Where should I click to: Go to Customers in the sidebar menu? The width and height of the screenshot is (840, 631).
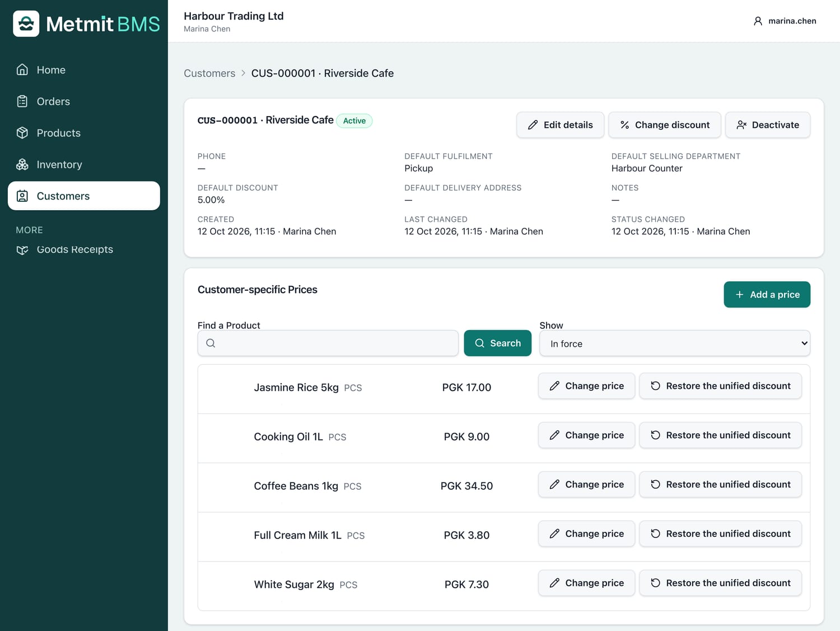(x=84, y=196)
